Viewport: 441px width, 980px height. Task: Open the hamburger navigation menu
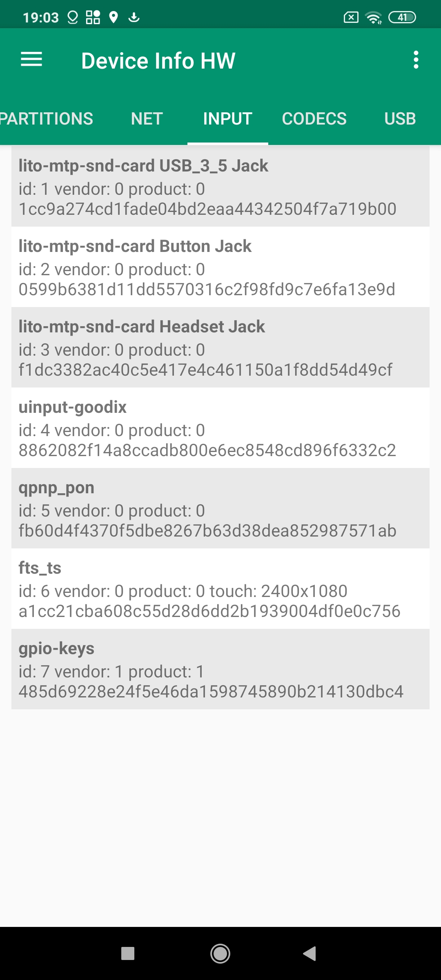31,60
